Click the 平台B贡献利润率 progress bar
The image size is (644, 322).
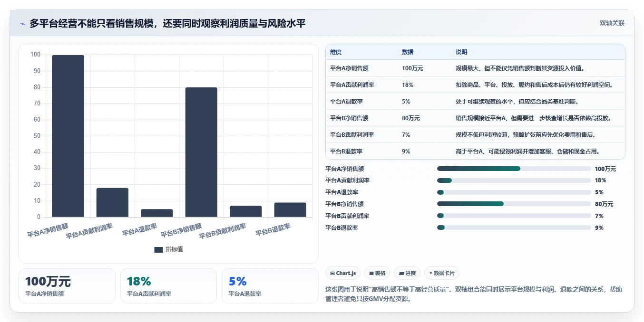click(514, 216)
